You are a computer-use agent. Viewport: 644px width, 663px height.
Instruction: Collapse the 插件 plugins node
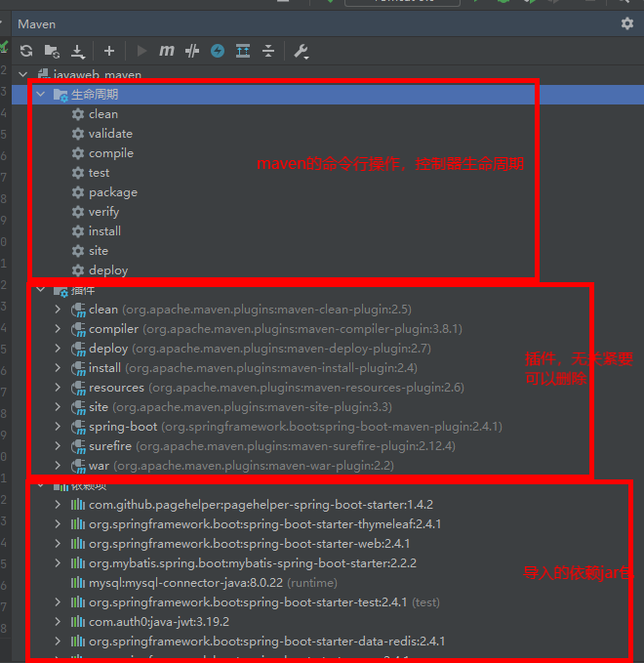[41, 290]
